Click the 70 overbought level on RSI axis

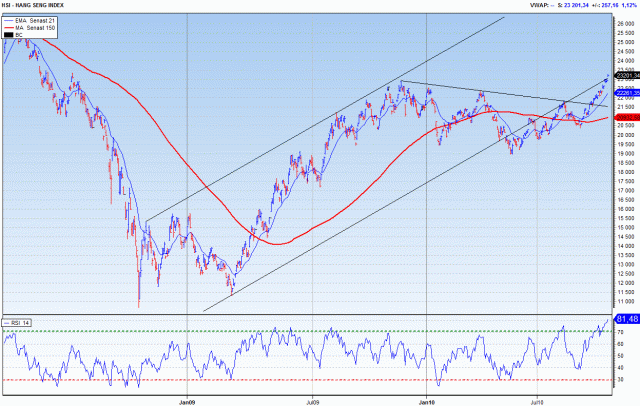click(x=620, y=331)
